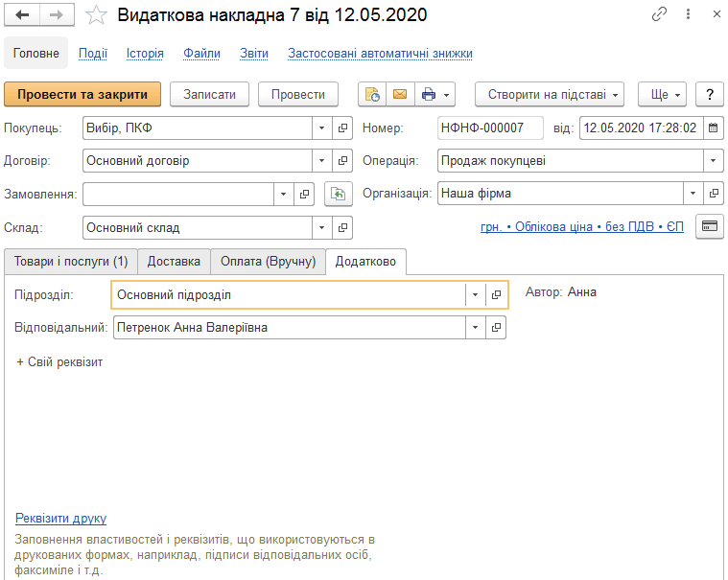Go forward with the right arrow button

[x=57, y=14]
